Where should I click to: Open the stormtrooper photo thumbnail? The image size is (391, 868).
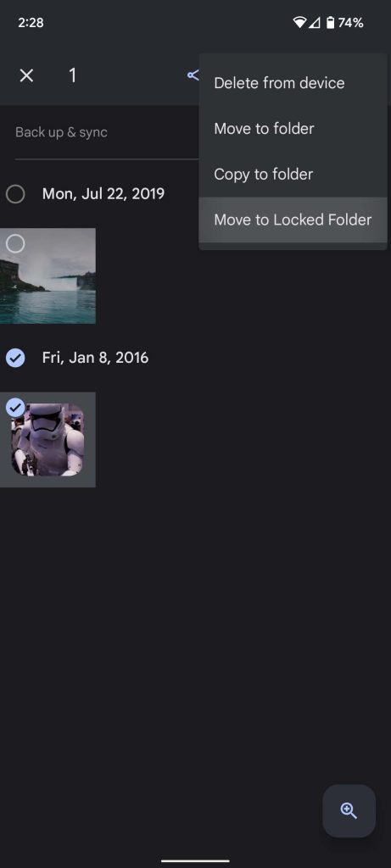click(x=47, y=440)
